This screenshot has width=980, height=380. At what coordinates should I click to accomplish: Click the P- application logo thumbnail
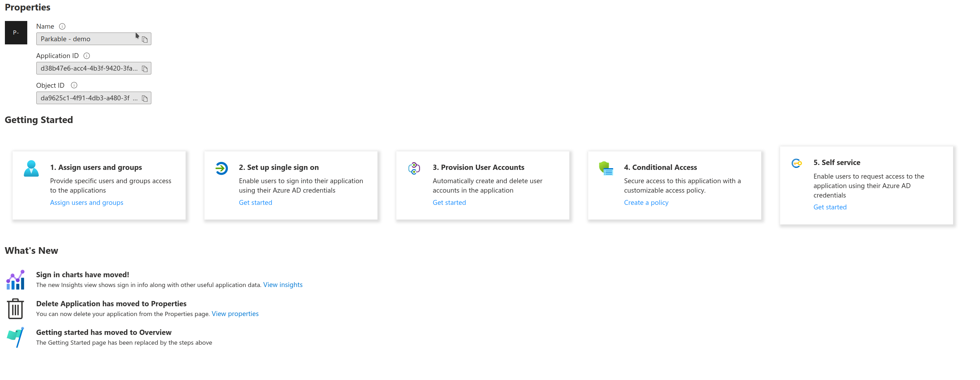[x=16, y=33]
